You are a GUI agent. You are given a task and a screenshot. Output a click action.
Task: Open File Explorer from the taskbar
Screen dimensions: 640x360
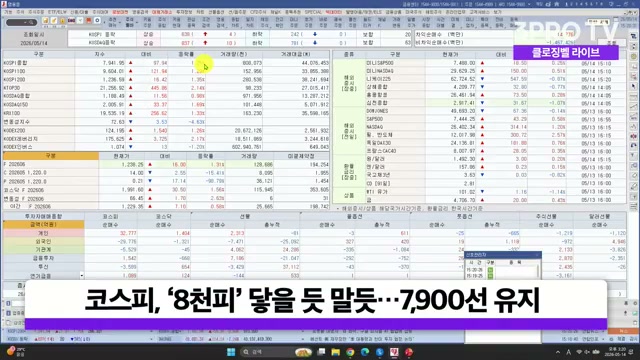pyautogui.click(x=336, y=352)
